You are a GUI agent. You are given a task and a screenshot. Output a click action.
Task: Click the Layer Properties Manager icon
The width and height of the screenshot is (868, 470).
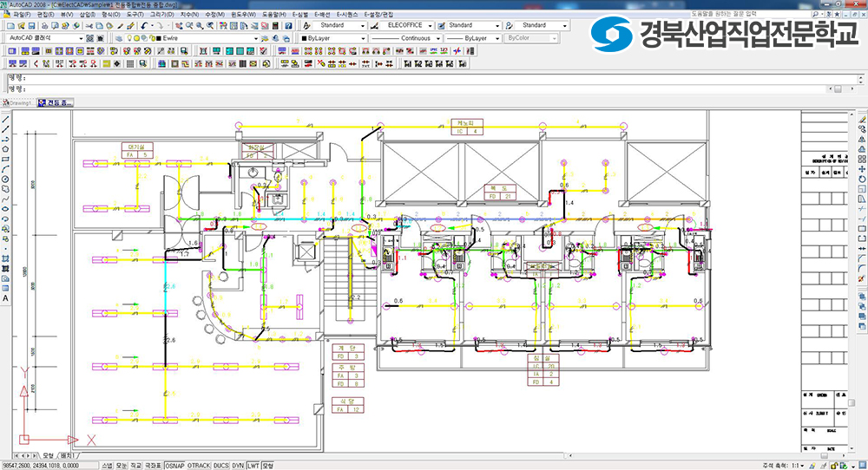[119, 39]
